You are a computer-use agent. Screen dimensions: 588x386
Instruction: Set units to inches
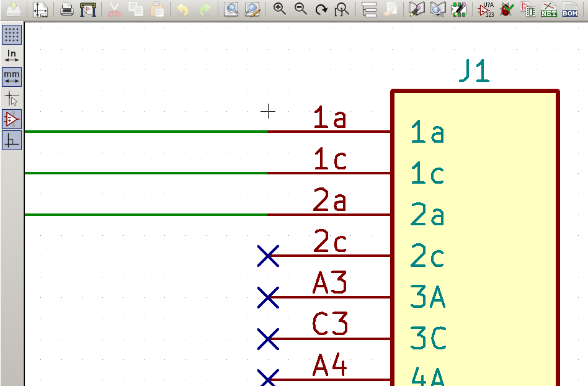tap(12, 55)
